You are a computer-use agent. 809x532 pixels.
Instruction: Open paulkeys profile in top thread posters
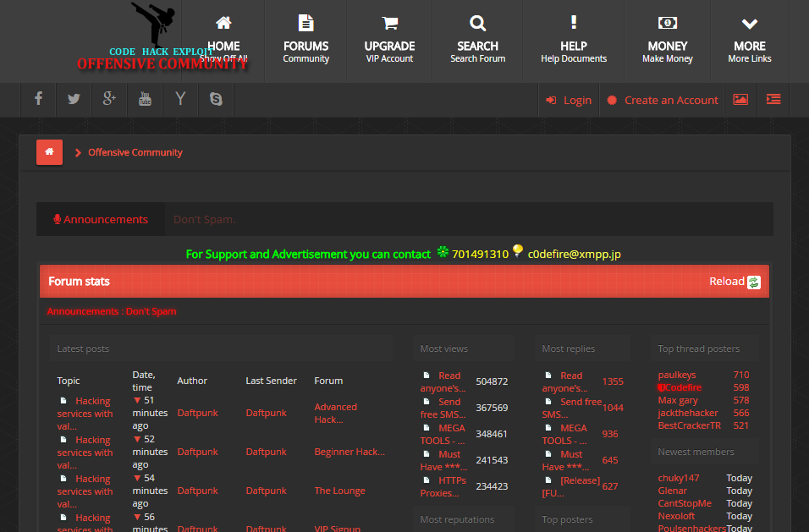677,375
